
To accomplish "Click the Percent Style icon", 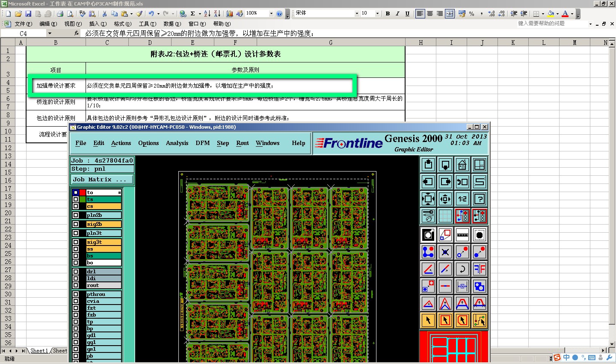I will (x=472, y=14).
